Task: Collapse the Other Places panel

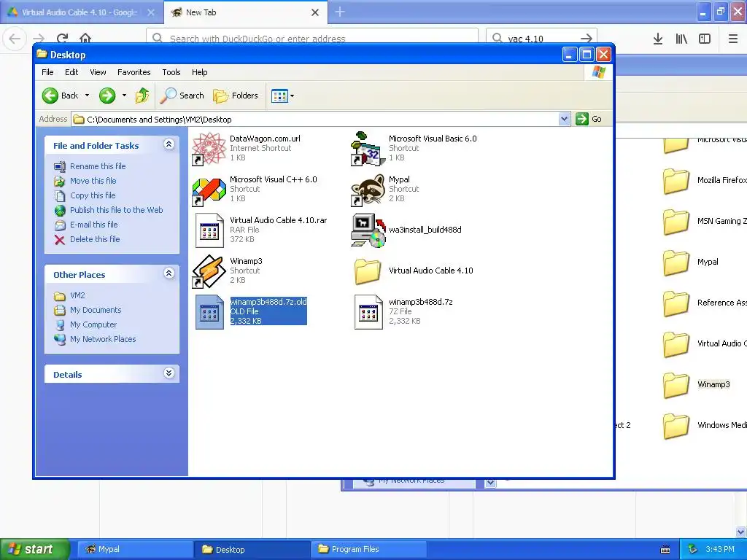Action: (x=169, y=273)
